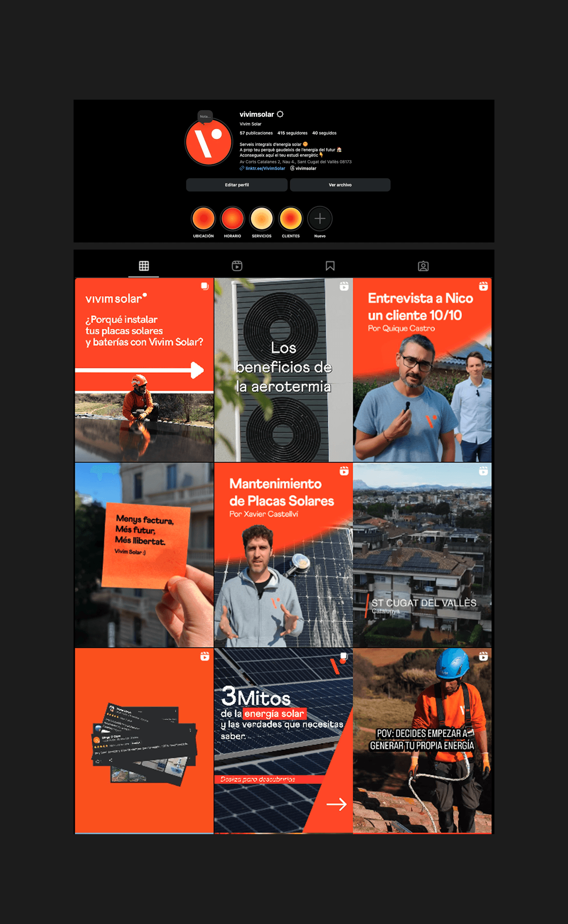Open the HORARIO story highlight
This screenshot has width=568, height=924.
(x=233, y=219)
